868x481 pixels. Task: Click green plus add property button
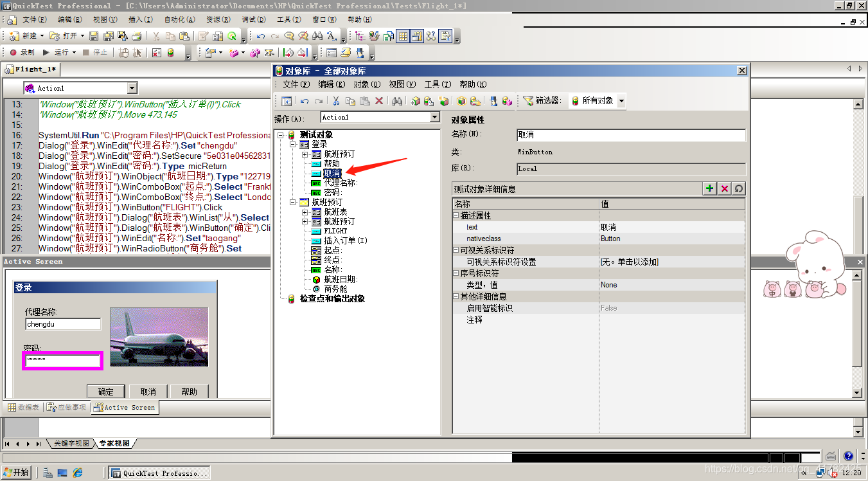(709, 188)
